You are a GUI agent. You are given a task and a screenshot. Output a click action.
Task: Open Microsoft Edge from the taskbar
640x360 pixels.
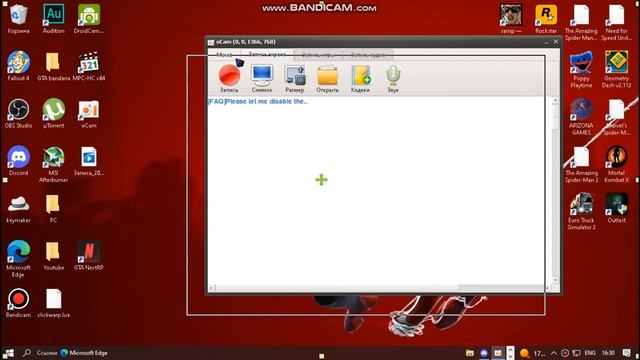pyautogui.click(x=84, y=353)
